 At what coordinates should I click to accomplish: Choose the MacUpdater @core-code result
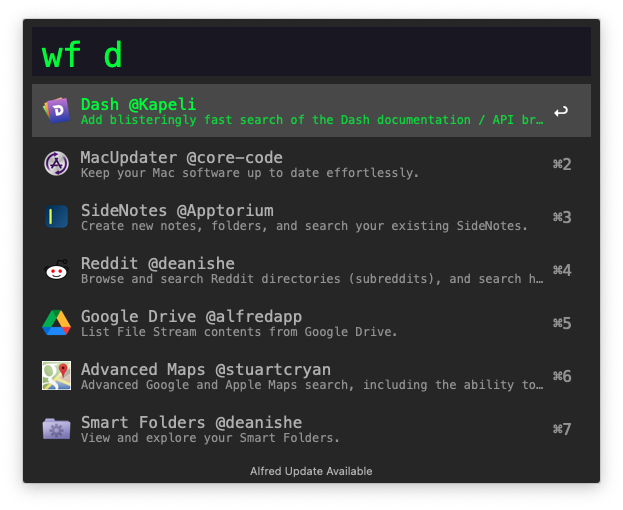181,158
